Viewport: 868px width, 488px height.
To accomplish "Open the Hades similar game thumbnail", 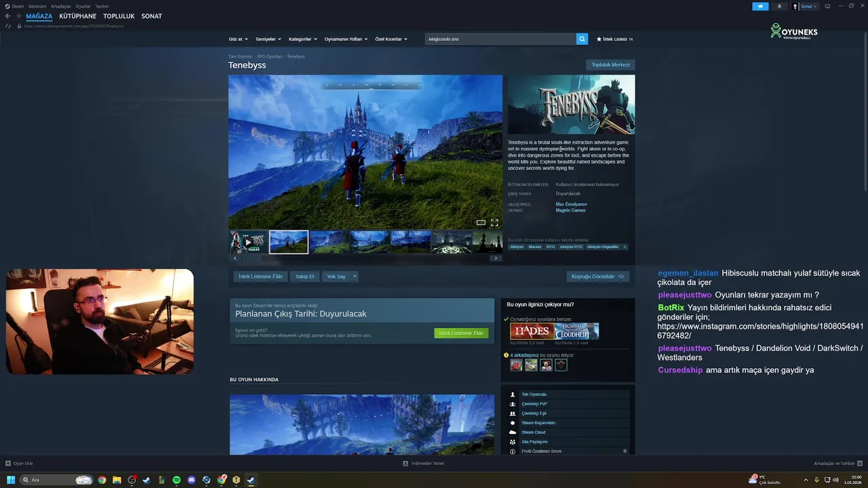I will coord(532,331).
